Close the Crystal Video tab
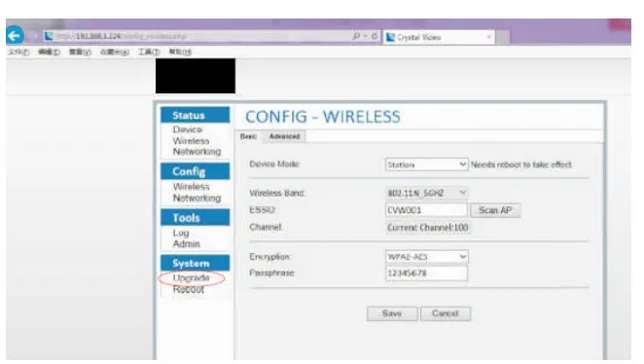 [488, 37]
